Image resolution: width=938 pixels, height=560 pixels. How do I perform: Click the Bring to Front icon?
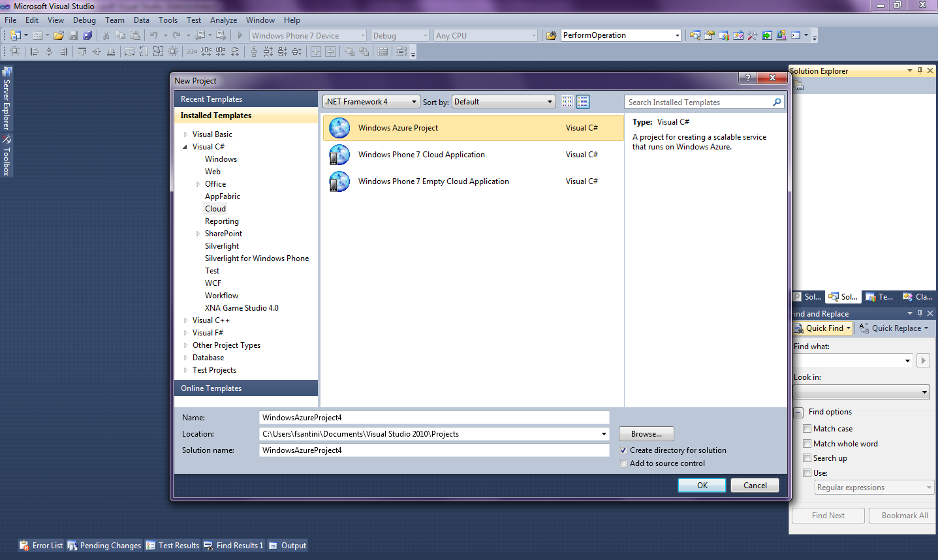point(349,51)
